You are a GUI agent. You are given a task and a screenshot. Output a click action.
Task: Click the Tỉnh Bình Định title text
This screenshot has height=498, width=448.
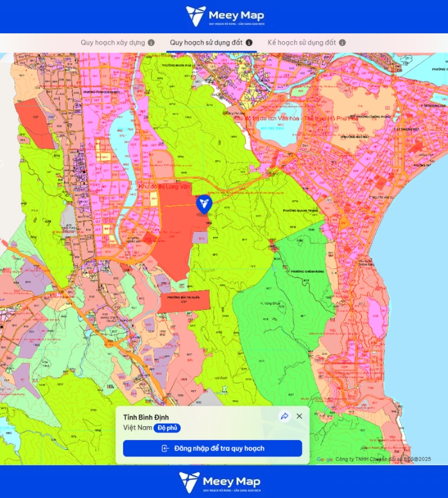pyautogui.click(x=146, y=417)
